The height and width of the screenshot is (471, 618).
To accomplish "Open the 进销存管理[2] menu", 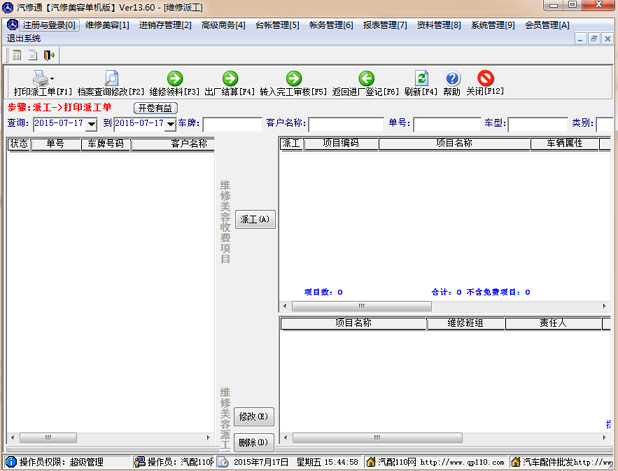I will (165, 25).
